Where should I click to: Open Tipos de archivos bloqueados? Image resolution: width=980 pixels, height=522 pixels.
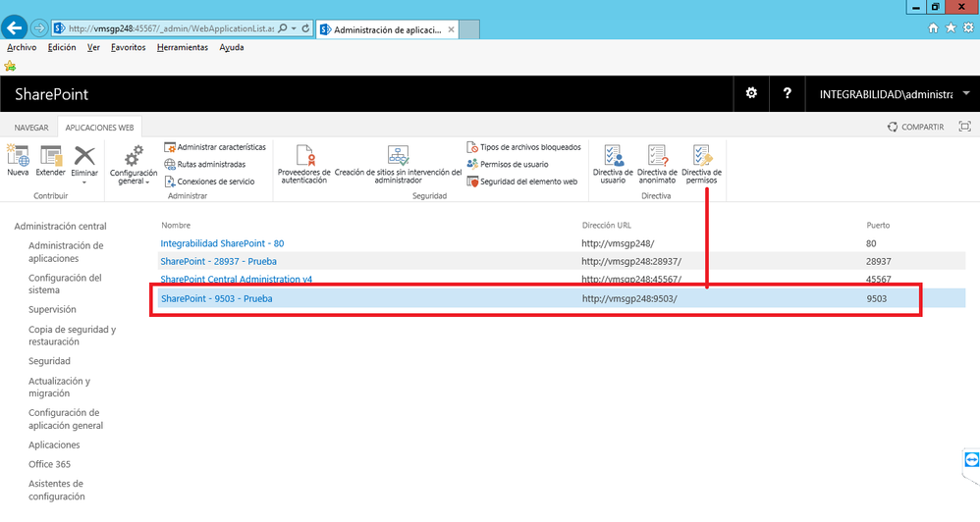click(523, 147)
